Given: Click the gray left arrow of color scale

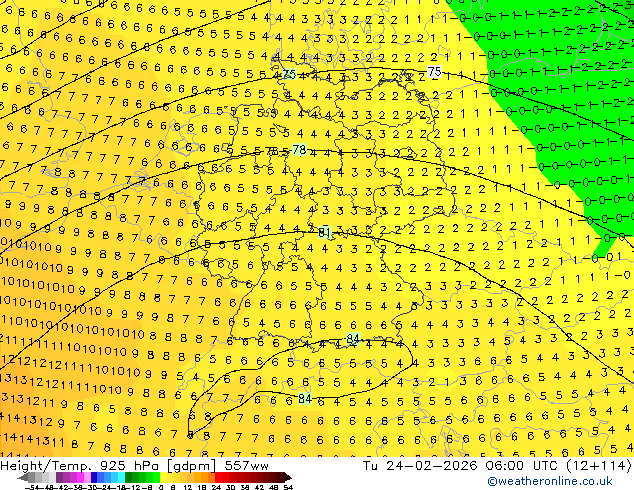Looking at the screenshot, I should 22,477.
